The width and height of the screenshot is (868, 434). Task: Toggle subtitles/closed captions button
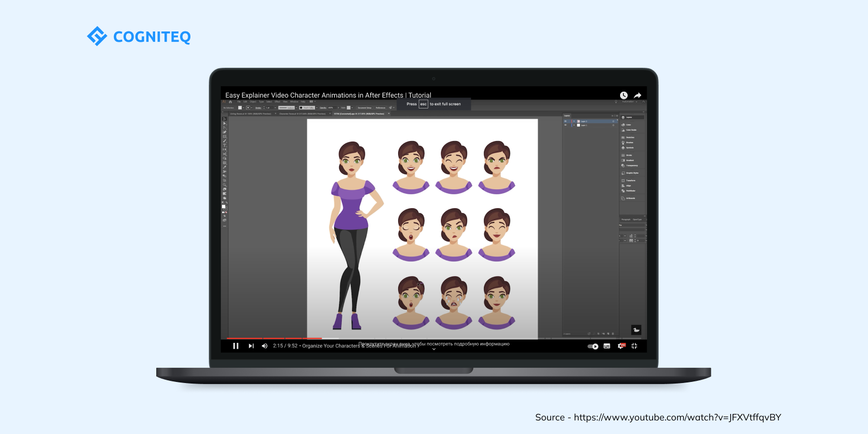click(607, 346)
